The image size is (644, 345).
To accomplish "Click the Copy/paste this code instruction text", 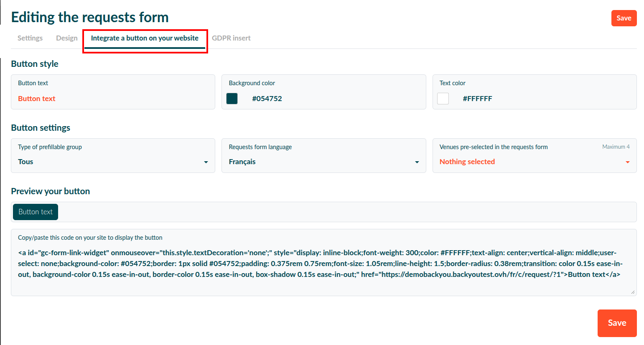I will click(90, 238).
